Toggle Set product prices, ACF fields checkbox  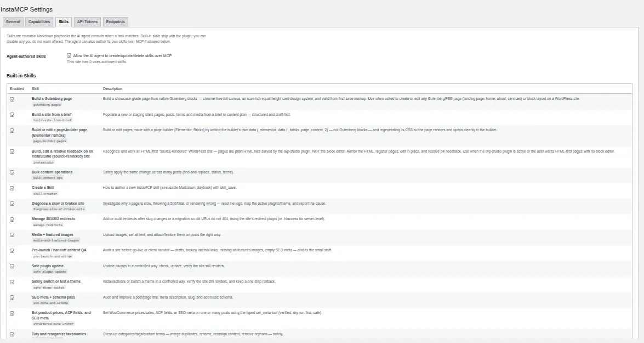click(x=12, y=313)
